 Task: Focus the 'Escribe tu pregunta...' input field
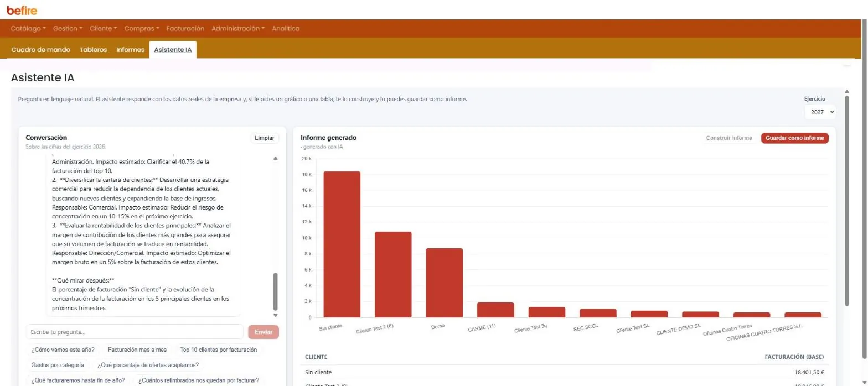click(135, 332)
